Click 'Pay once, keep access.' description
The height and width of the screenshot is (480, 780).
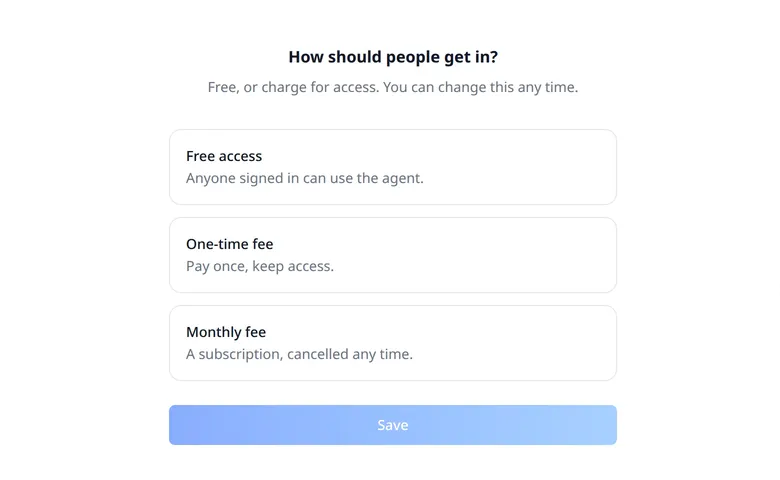[x=260, y=266]
